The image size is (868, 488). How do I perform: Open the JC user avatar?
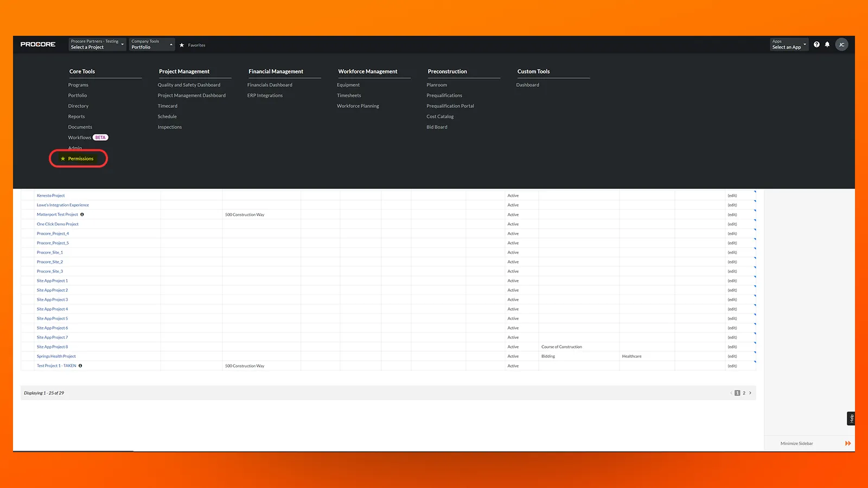click(841, 44)
